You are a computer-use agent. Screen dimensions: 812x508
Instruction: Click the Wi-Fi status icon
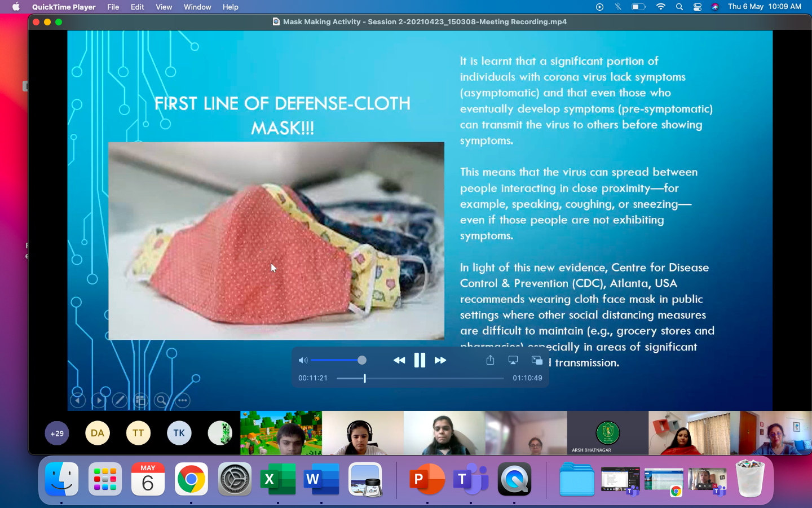tap(660, 7)
